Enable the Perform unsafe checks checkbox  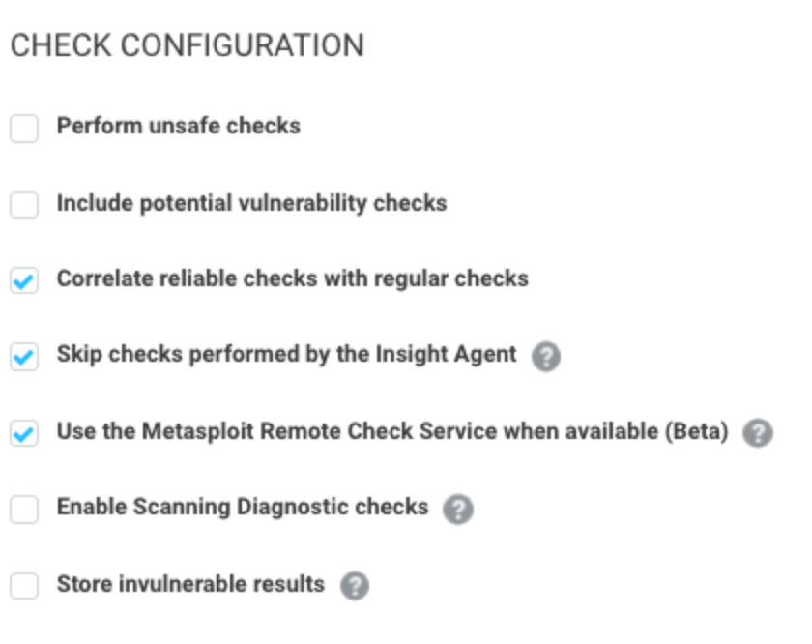[24, 129]
